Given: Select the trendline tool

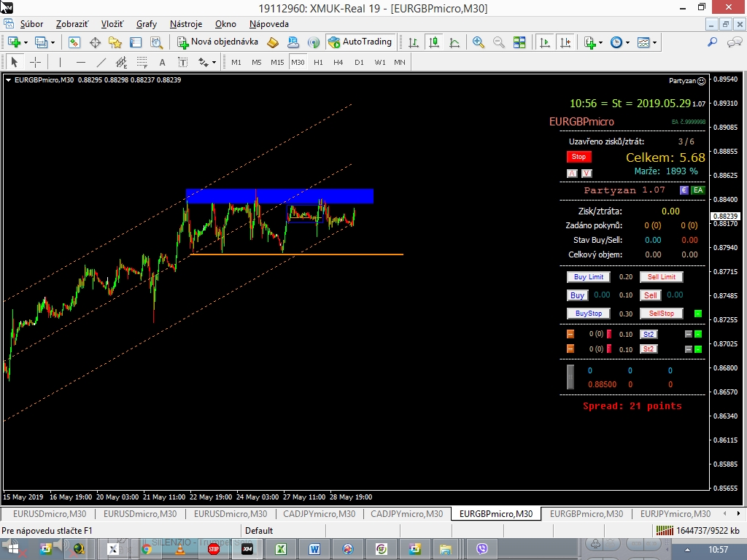Looking at the screenshot, I should click(101, 62).
